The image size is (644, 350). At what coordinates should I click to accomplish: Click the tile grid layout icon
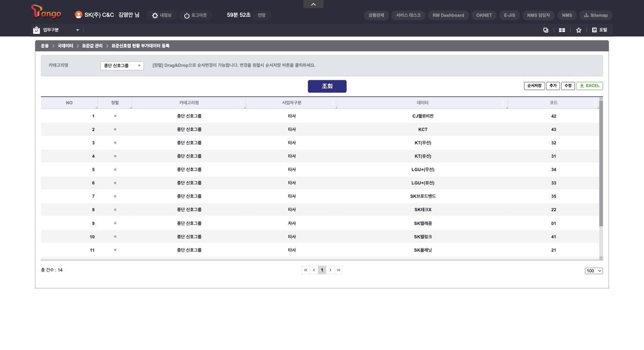[562, 30]
